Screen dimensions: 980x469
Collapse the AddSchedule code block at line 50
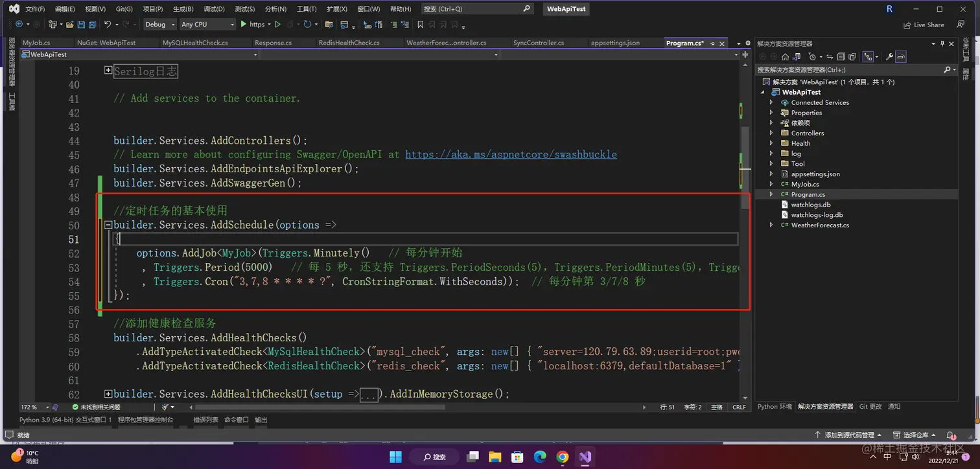(108, 225)
